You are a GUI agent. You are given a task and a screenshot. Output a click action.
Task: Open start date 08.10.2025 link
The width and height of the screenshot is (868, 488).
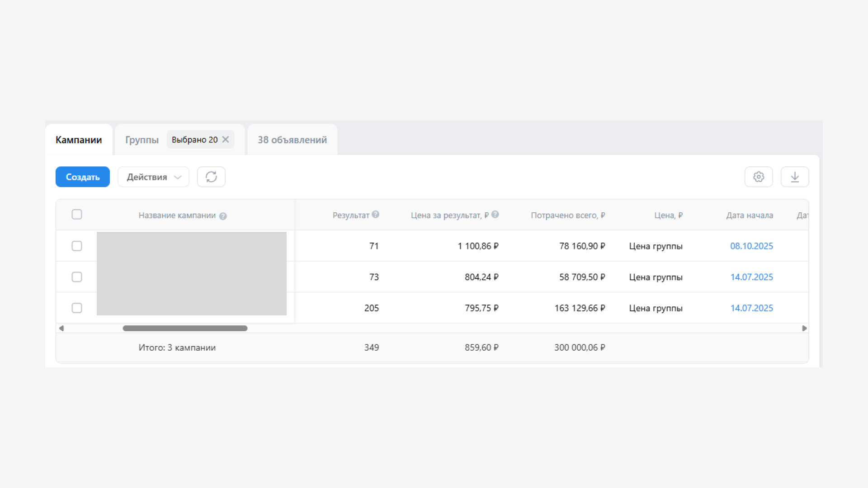point(751,246)
